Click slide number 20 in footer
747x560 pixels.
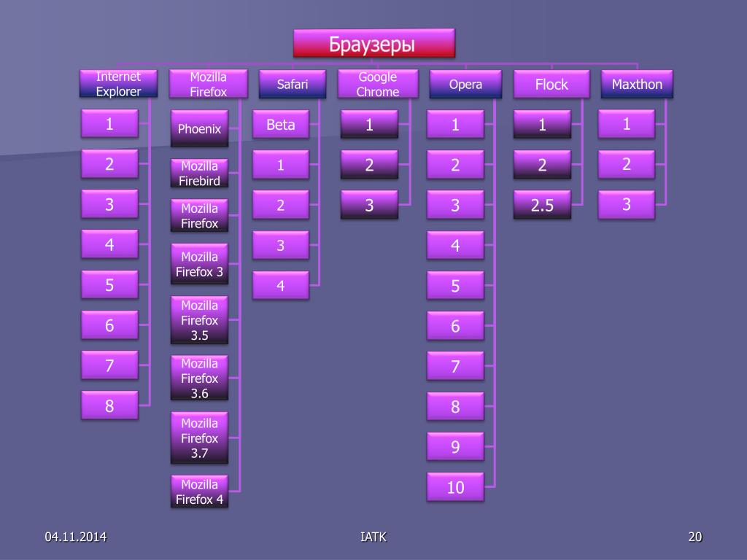pos(695,537)
